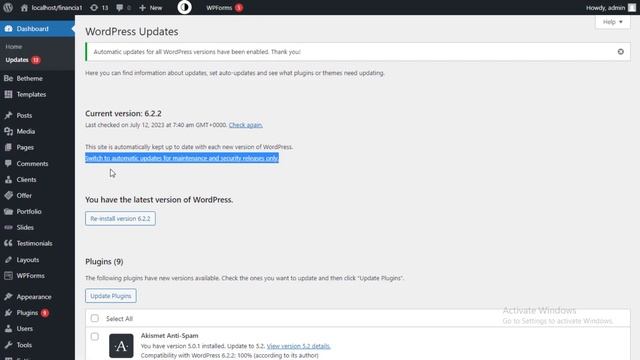Image resolution: width=640 pixels, height=360 pixels.
Task: Click the Users icon in the sidebar
Action: [x=9, y=329]
